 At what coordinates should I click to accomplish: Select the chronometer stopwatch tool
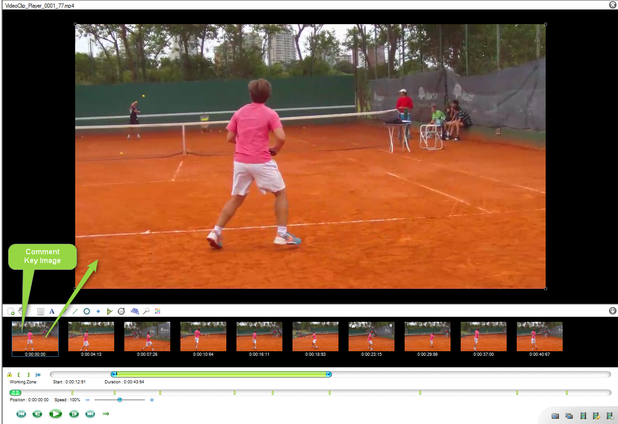121,311
